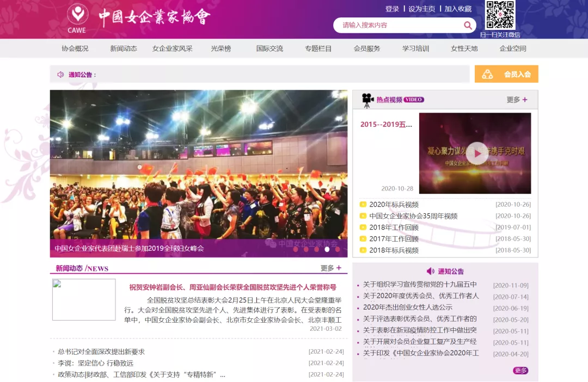Click the member join icon on orange button

487,74
